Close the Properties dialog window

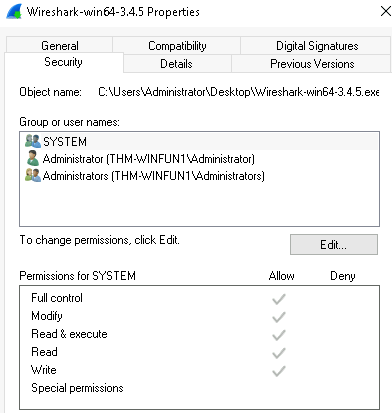[385, 11]
